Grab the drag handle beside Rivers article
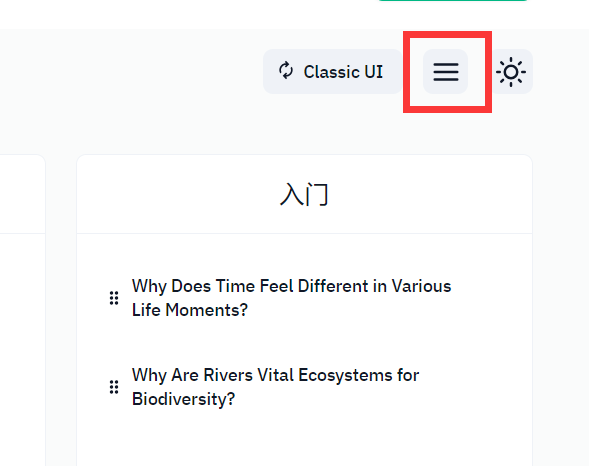The width and height of the screenshot is (589, 466). 114,387
